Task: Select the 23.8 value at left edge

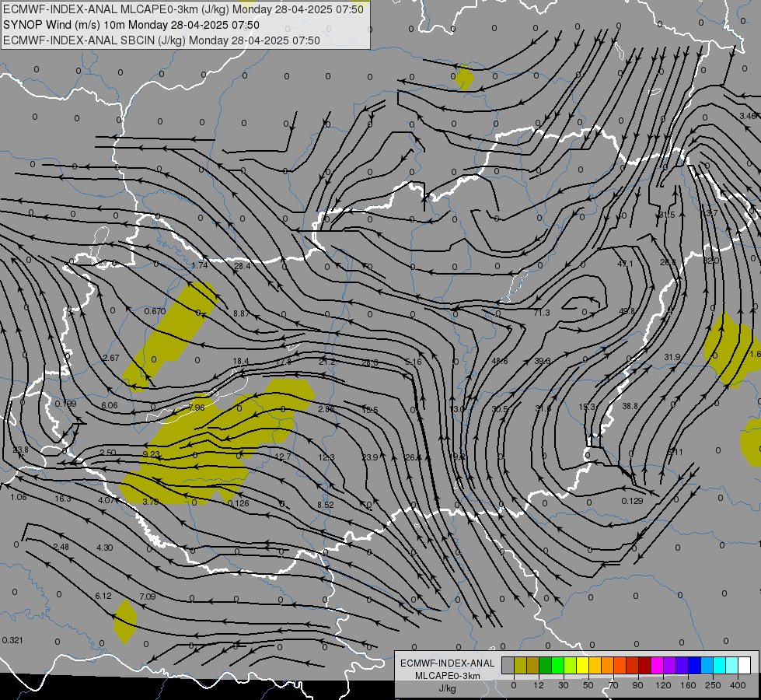Action: pyautogui.click(x=20, y=450)
